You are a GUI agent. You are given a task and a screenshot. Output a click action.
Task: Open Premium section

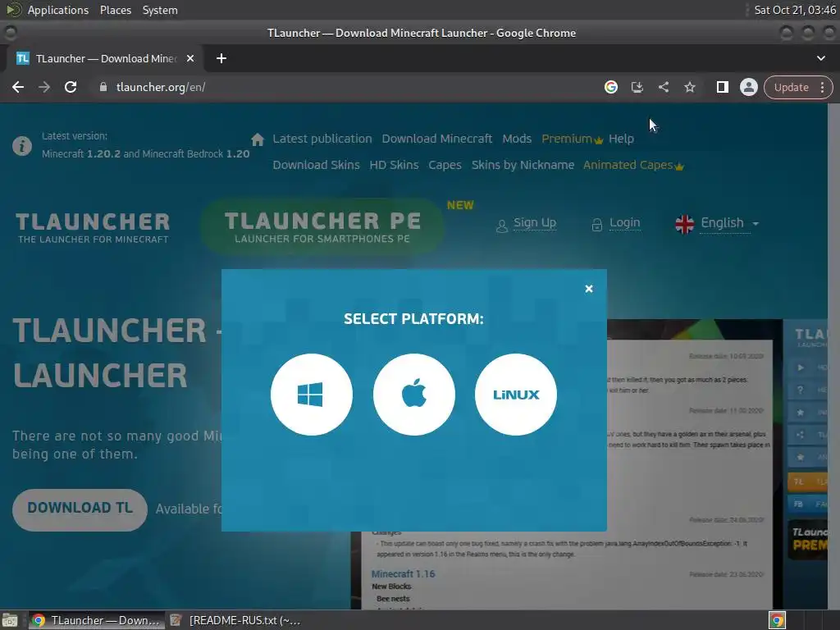[572, 139]
